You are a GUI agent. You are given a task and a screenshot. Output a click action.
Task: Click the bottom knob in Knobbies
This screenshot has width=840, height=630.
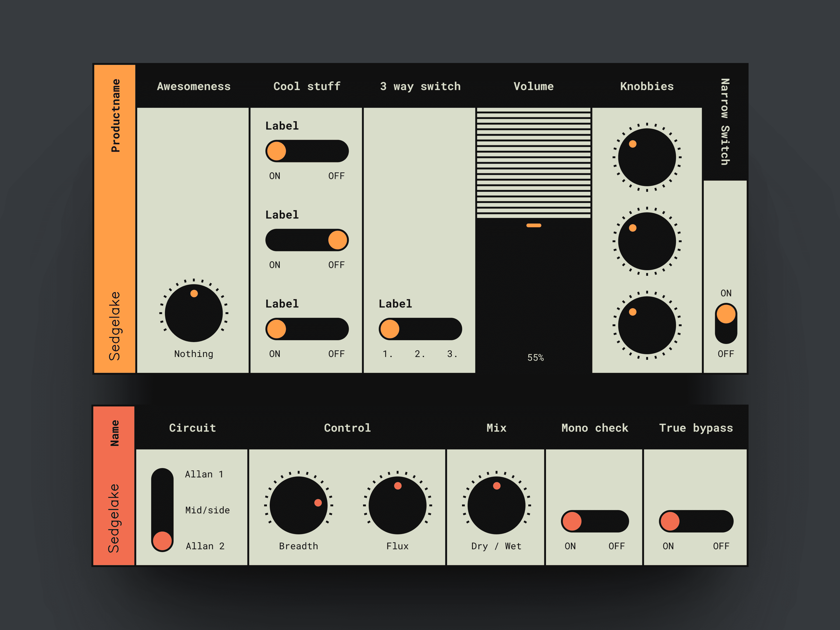[x=647, y=325]
